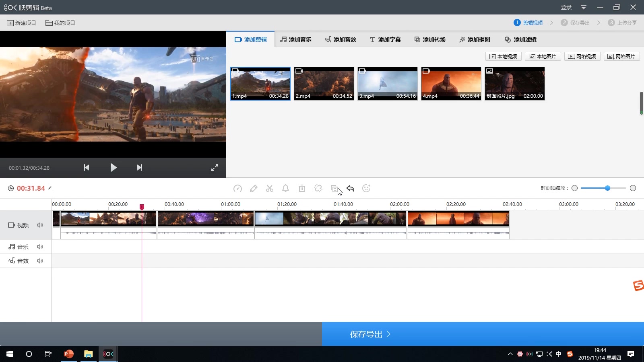Zoom in timeline with plus icon

coord(633,188)
